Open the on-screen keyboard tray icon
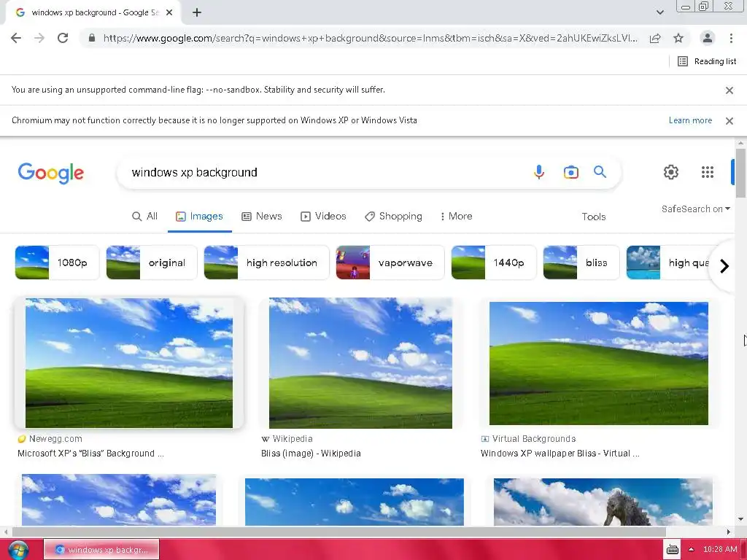The height and width of the screenshot is (560, 747). (672, 550)
